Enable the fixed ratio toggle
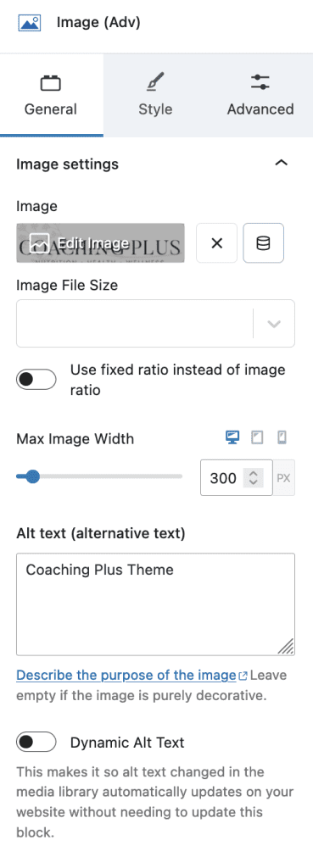This screenshot has width=313, height=868. [36, 380]
